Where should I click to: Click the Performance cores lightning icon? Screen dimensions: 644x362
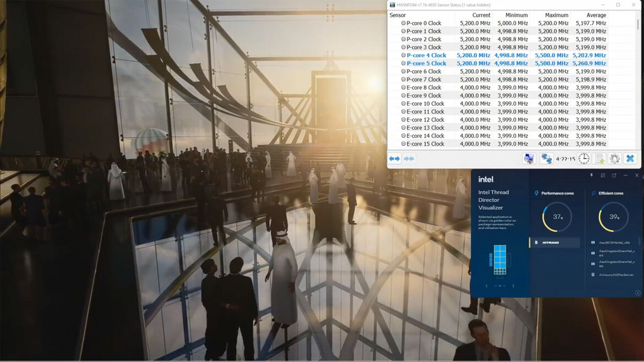click(x=537, y=193)
